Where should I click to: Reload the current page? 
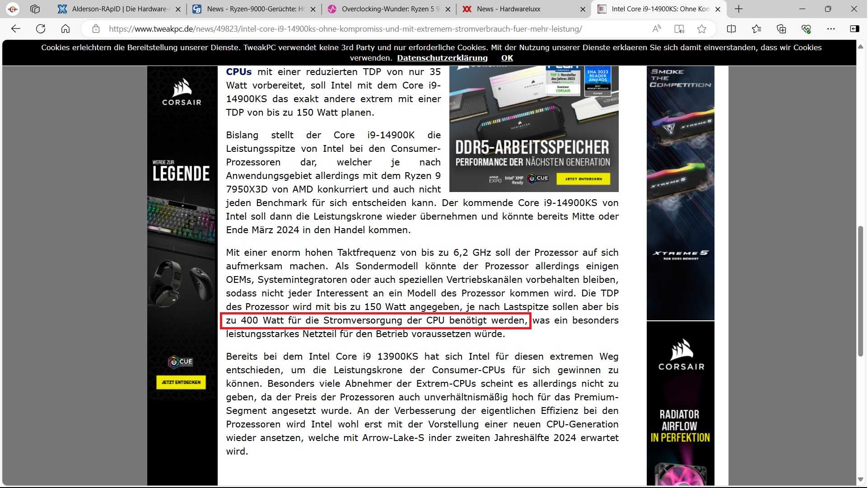(x=41, y=29)
